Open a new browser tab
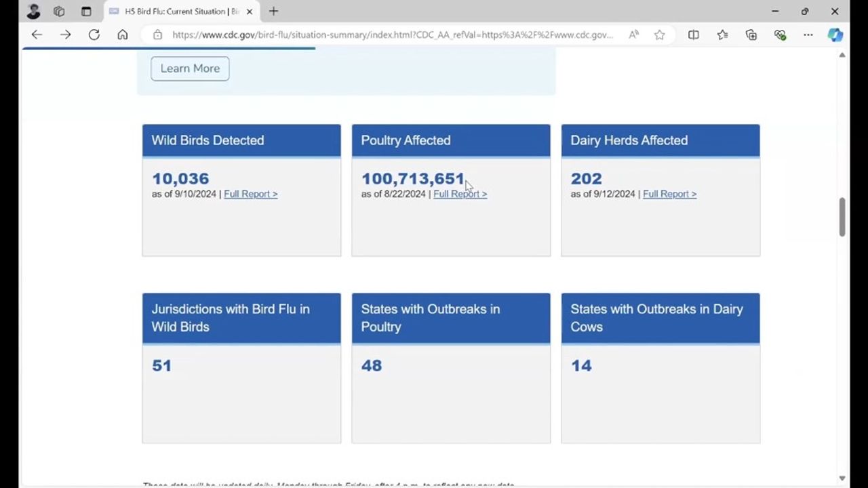 click(x=273, y=12)
